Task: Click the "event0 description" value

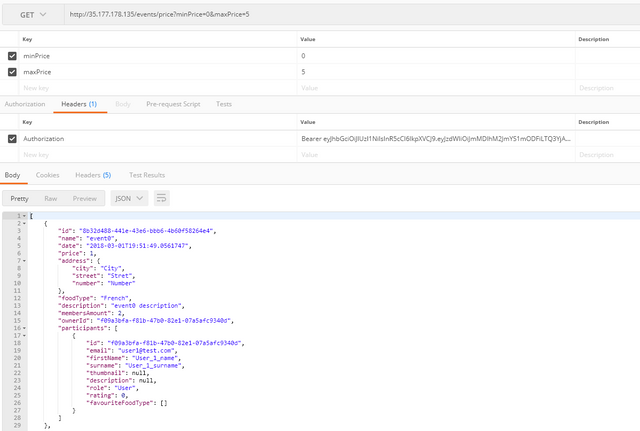Action: [x=146, y=306]
